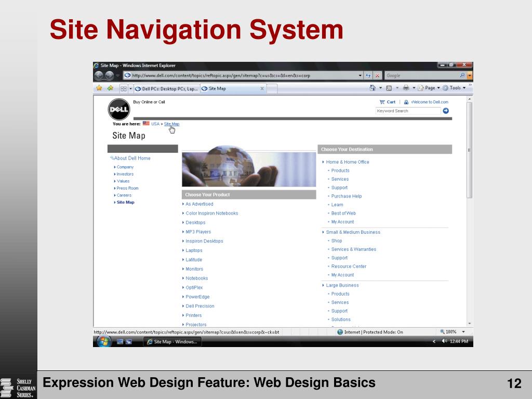The width and height of the screenshot is (532, 399).
Task: Click the Google search box
Action: click(x=422, y=75)
